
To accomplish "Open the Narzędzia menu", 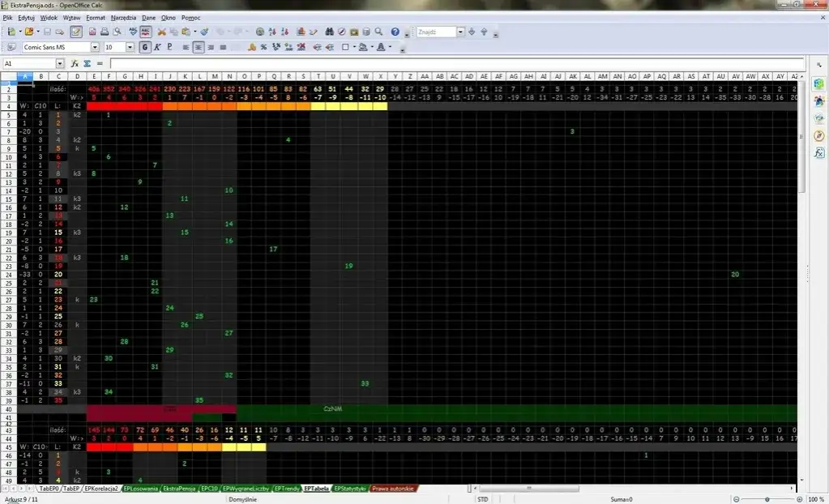I will coord(123,17).
